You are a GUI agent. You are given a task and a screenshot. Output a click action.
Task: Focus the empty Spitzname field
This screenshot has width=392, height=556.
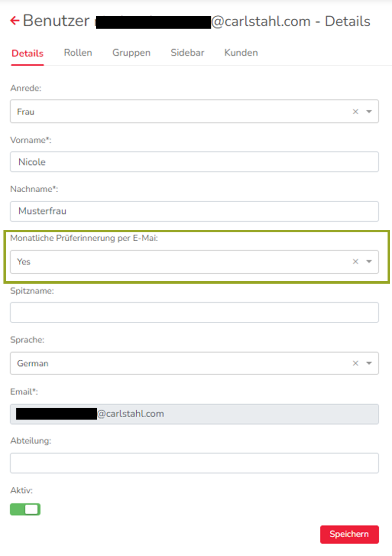point(195,312)
